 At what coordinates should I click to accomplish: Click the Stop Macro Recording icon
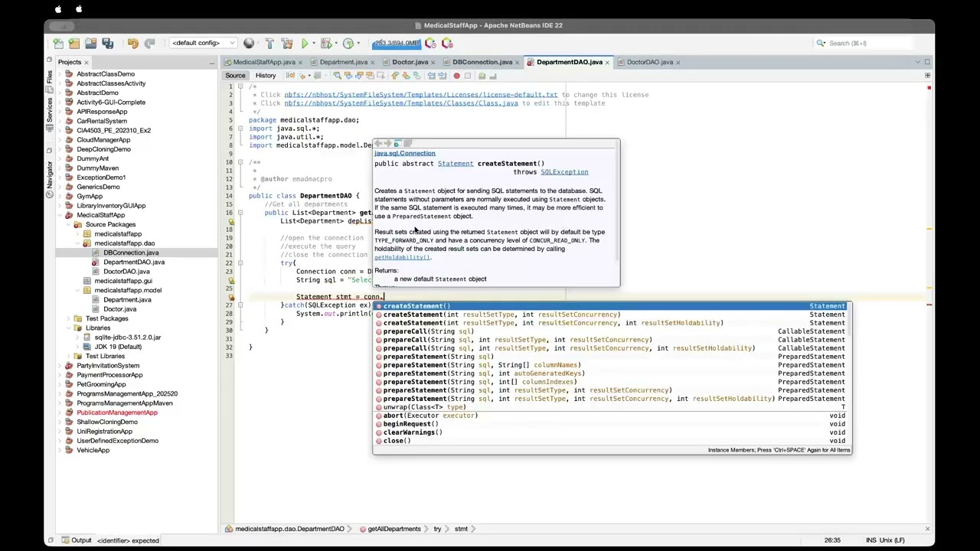click(468, 76)
